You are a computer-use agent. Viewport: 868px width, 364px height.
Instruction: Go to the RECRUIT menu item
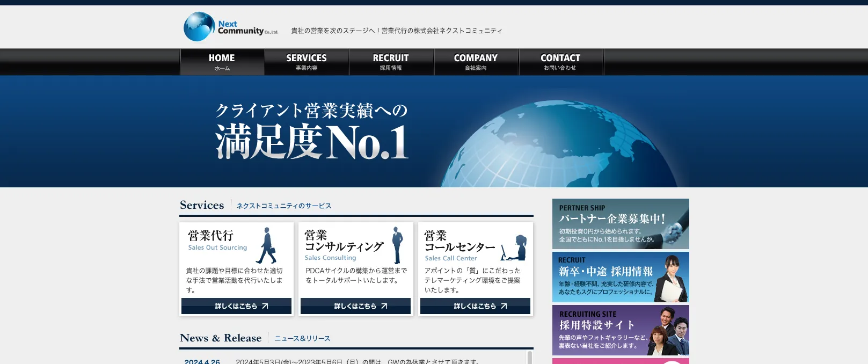click(391, 62)
